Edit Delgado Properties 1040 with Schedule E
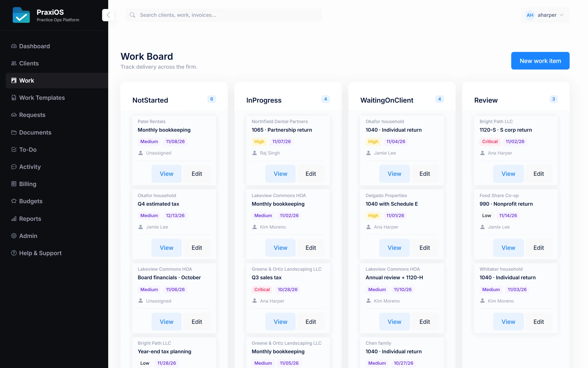 pyautogui.click(x=424, y=248)
